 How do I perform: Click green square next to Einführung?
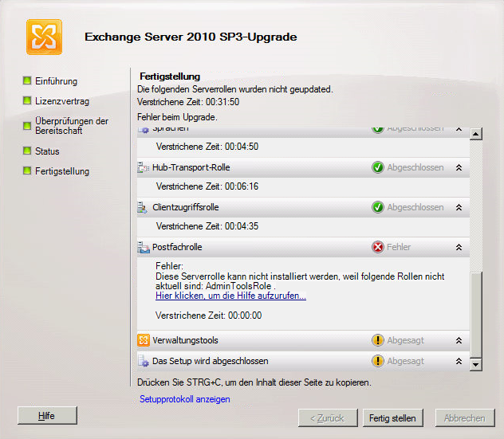pos(27,80)
